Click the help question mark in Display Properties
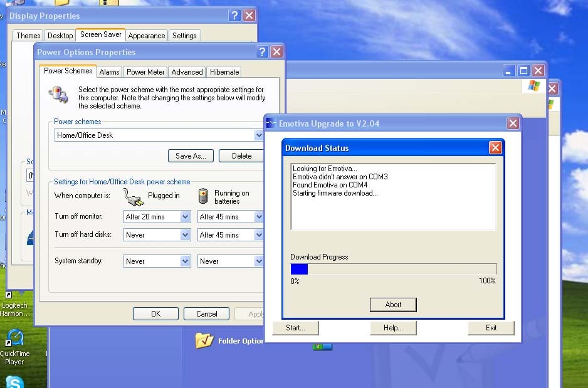The width and height of the screenshot is (588, 388). [x=234, y=16]
